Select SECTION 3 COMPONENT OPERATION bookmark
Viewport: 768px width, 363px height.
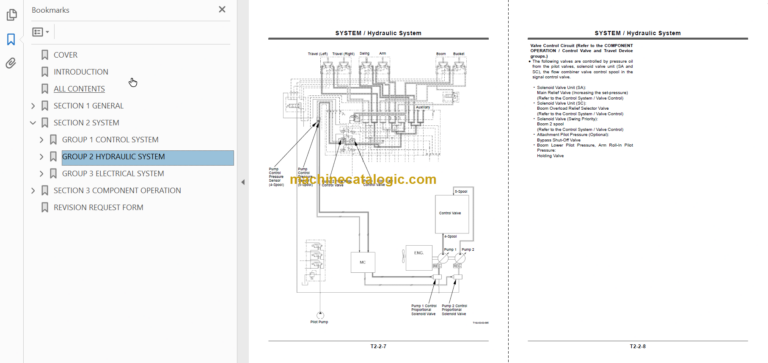pyautogui.click(x=117, y=191)
